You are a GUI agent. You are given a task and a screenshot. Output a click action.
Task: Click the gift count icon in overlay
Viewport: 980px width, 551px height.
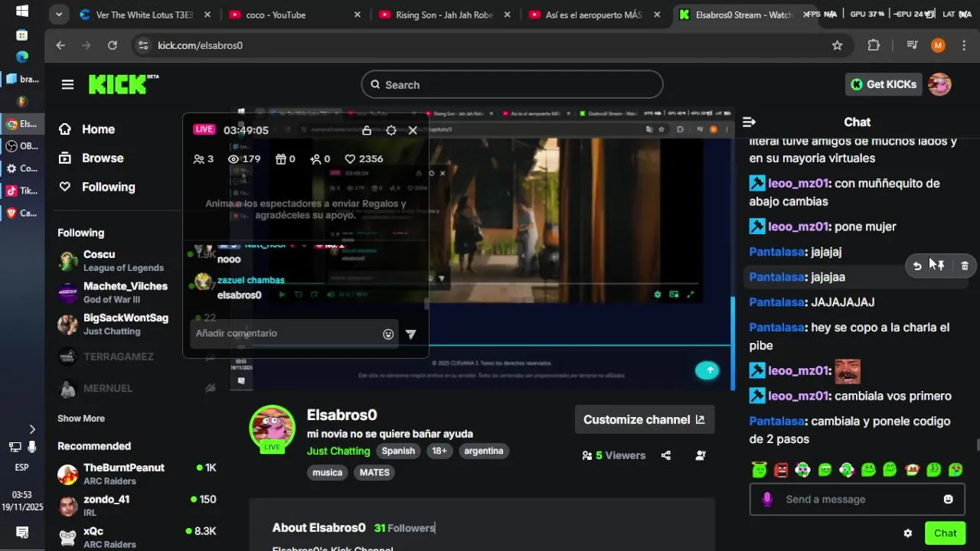(286, 158)
